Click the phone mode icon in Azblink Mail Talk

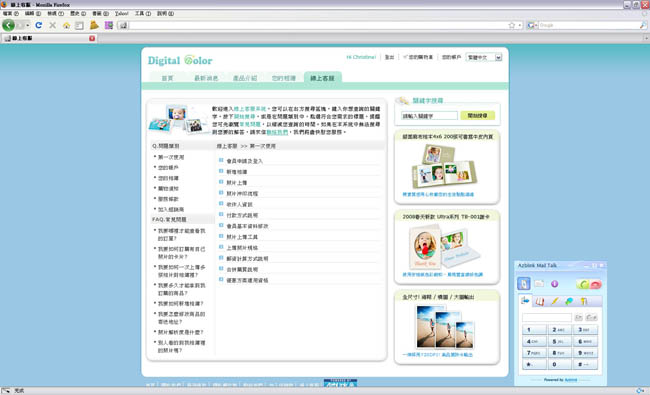[524, 284]
